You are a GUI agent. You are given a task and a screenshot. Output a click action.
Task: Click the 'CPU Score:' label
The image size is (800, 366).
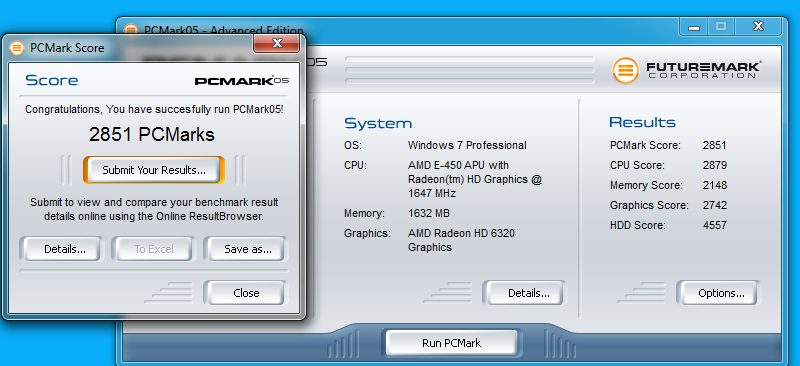click(637, 165)
